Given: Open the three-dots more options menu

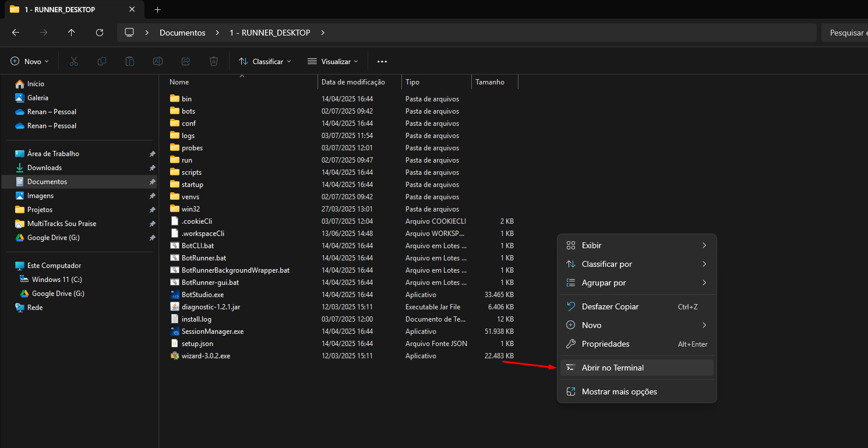Looking at the screenshot, I should tap(382, 61).
